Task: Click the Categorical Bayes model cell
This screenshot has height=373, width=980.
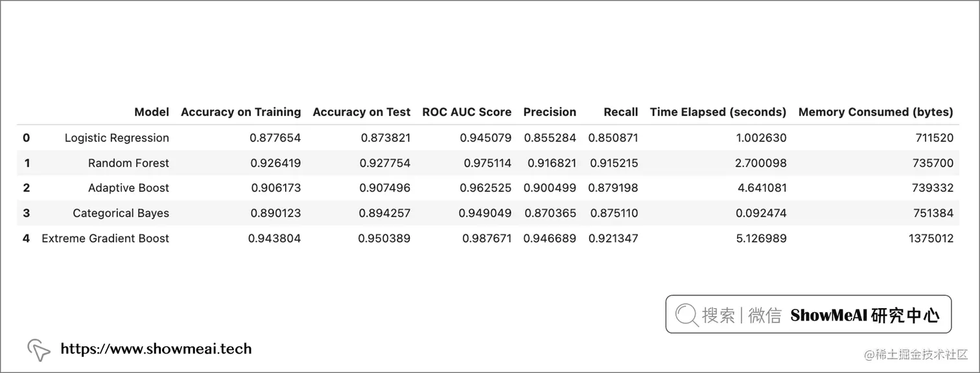Action: pyautogui.click(x=121, y=213)
